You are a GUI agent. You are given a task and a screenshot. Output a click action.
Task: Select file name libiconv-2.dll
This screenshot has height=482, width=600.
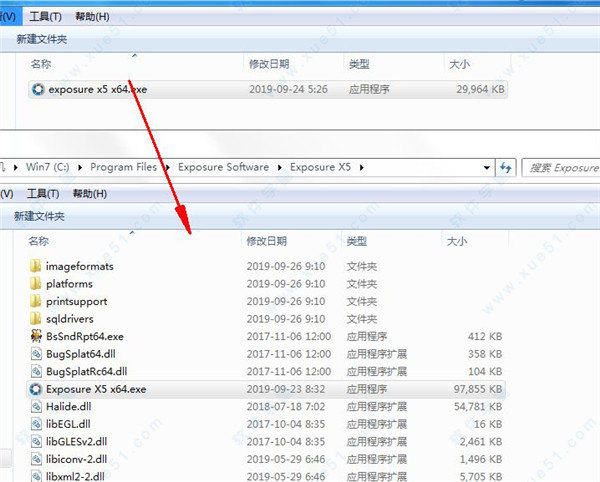[x=77, y=459]
